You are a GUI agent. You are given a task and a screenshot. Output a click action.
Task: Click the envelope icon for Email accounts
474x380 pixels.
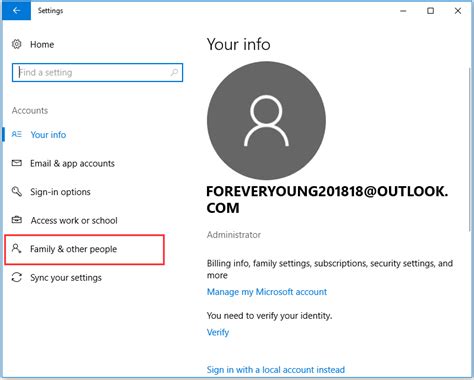tap(17, 163)
